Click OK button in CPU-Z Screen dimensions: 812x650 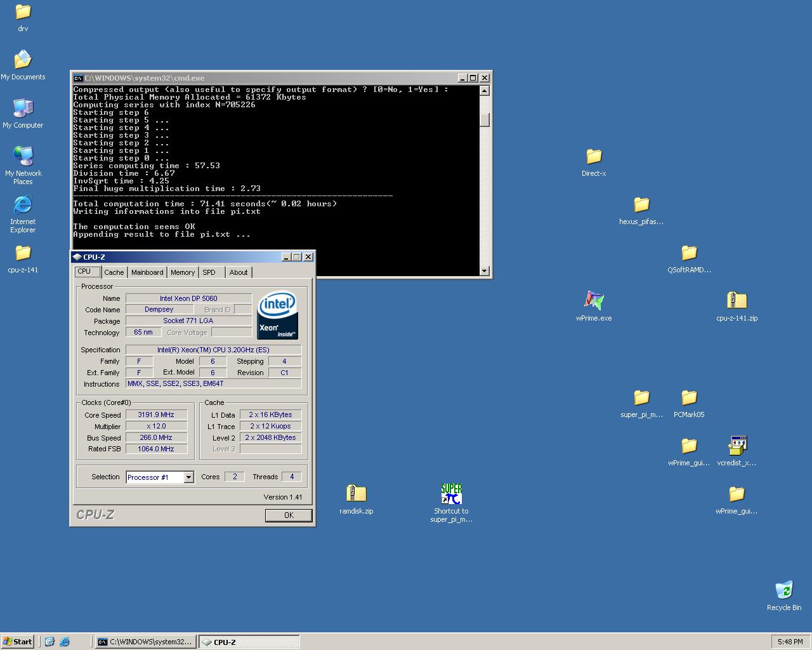click(x=289, y=515)
